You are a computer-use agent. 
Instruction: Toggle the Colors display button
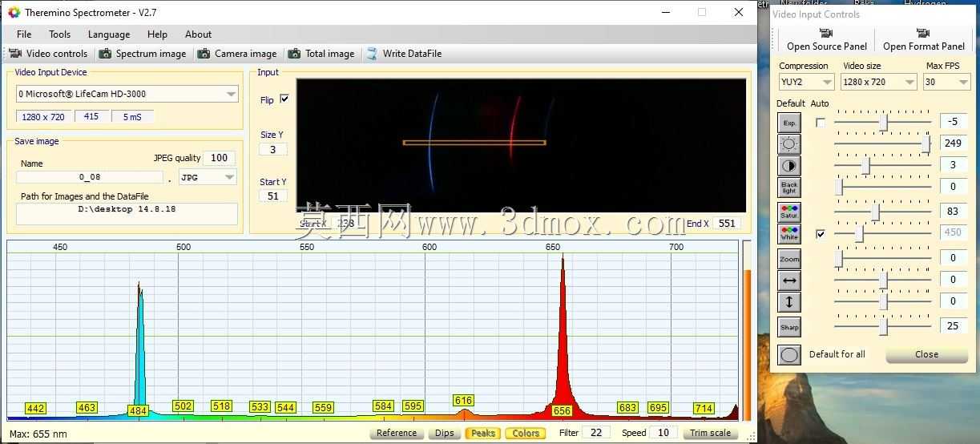(526, 433)
